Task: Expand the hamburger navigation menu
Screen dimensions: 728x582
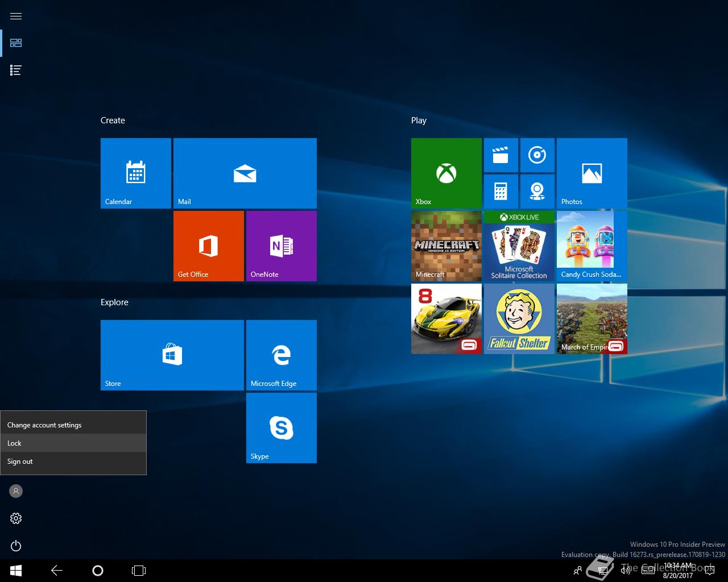Action: [x=16, y=16]
